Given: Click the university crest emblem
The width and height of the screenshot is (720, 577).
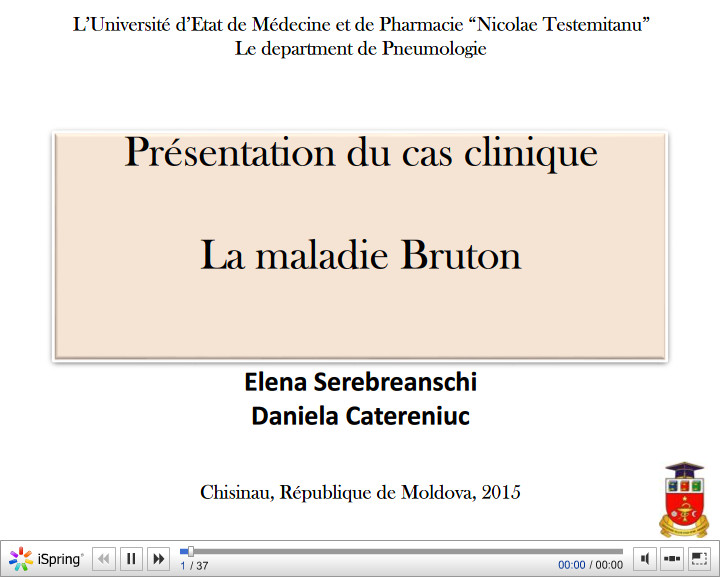Looking at the screenshot, I should point(684,499).
